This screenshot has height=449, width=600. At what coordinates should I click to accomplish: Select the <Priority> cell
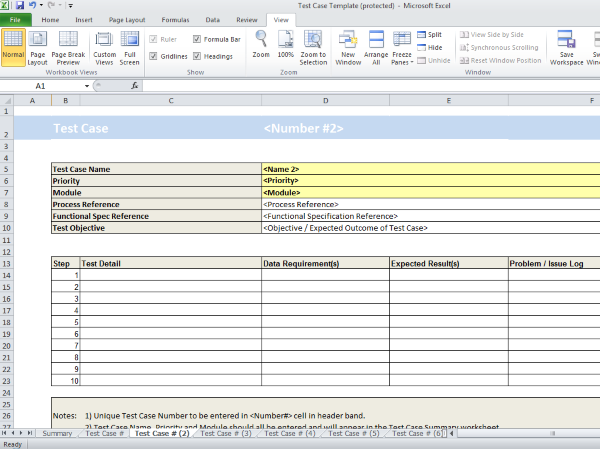[431, 181]
